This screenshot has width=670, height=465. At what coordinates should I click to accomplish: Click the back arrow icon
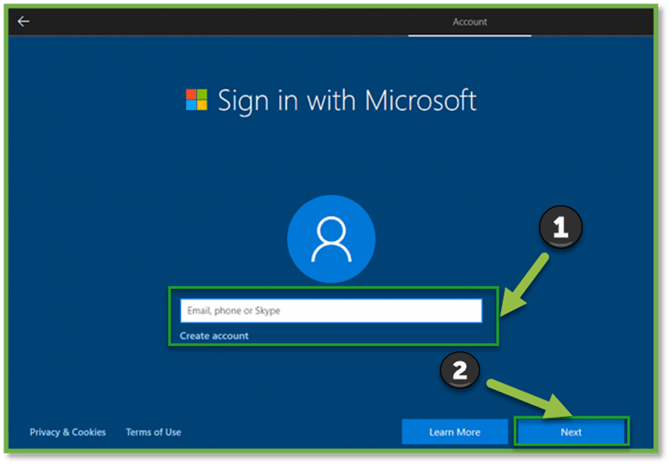pos(24,21)
